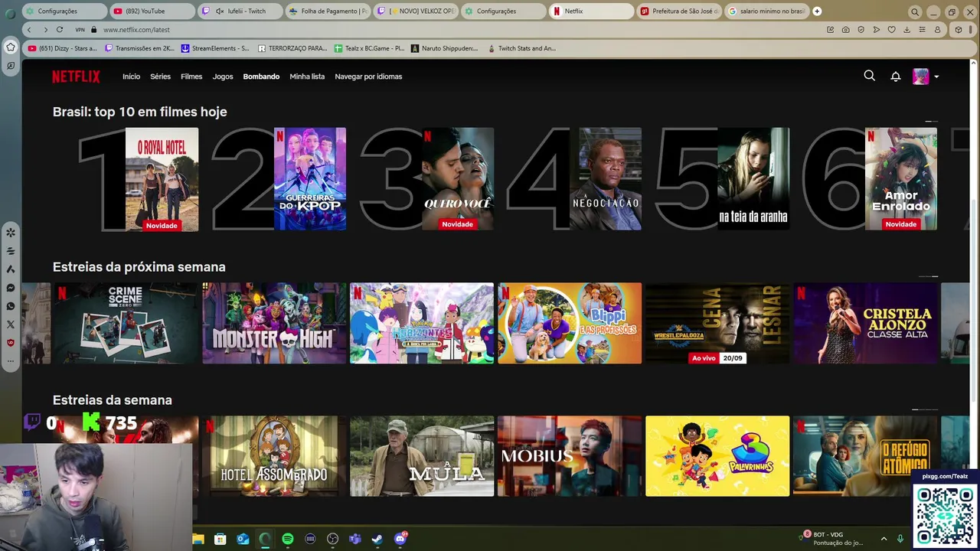
Task: Open Cristela Alonzo Classe Alta thumbnail
Action: pyautogui.click(x=865, y=323)
